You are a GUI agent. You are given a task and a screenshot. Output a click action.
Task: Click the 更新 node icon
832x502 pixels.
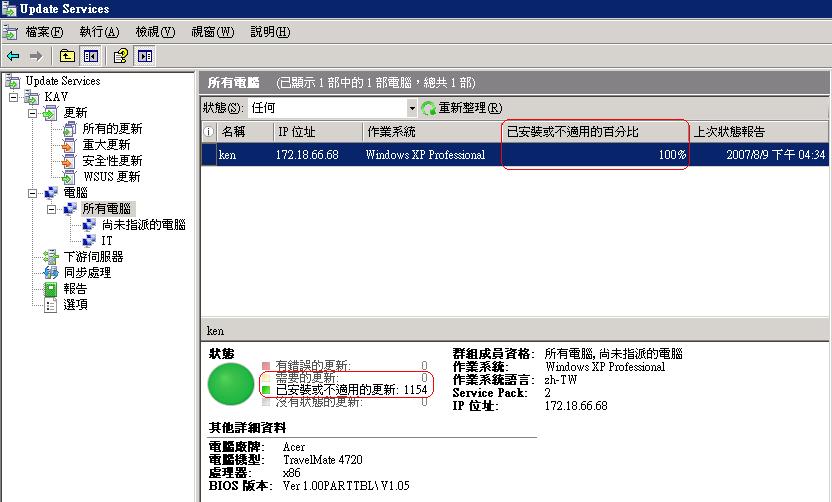(51, 113)
